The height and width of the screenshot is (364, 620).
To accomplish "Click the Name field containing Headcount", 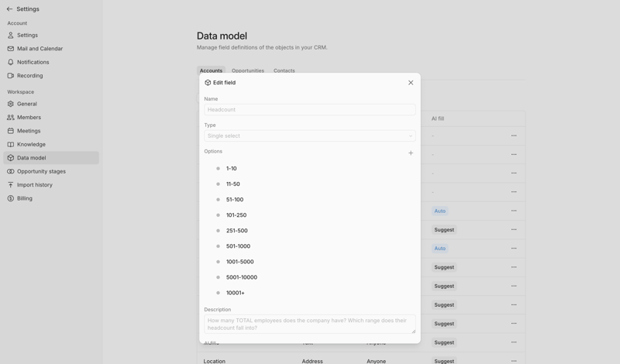I will point(309,110).
